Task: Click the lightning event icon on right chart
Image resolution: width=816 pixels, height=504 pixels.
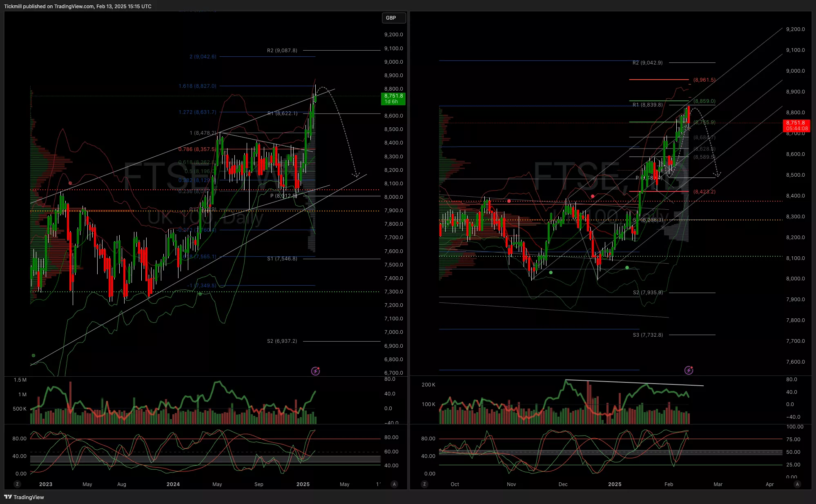Action: pyautogui.click(x=689, y=370)
